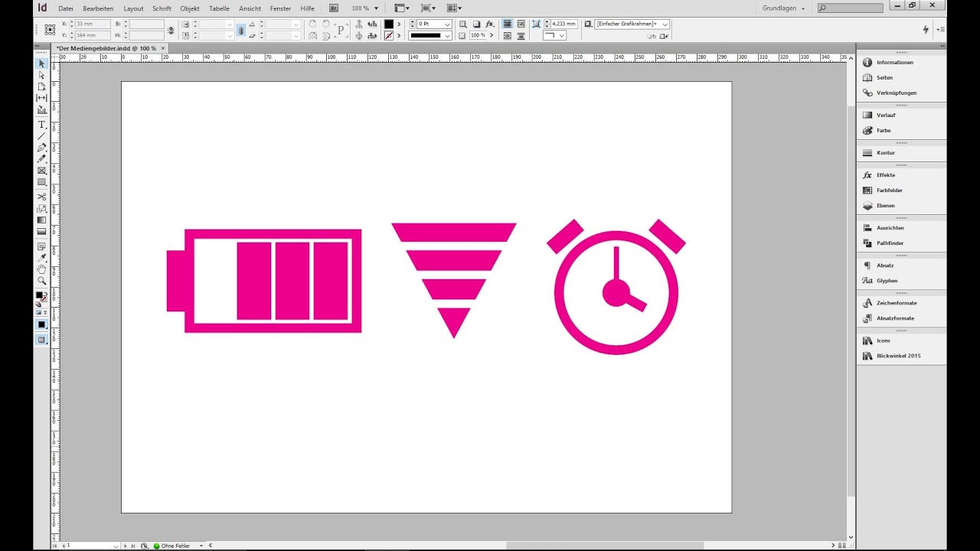980x551 pixels.
Task: Toggle Preview screen mode in toolbox
Action: 41,339
